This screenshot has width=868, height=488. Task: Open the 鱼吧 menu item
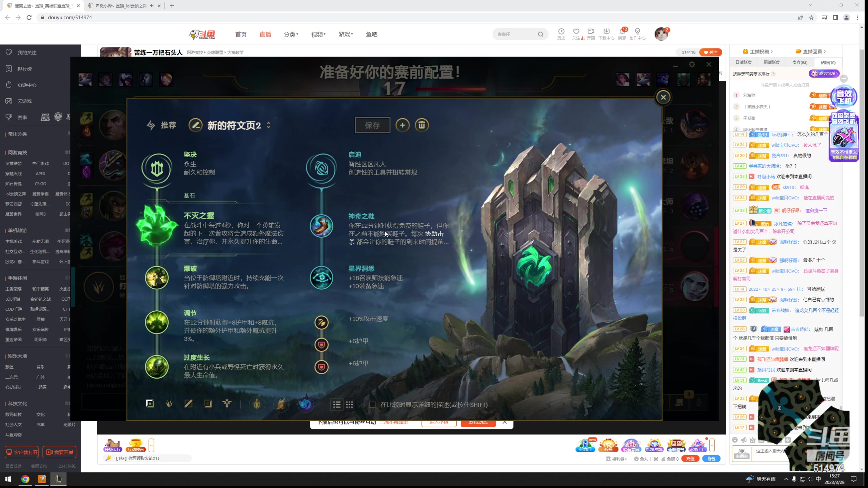point(371,34)
